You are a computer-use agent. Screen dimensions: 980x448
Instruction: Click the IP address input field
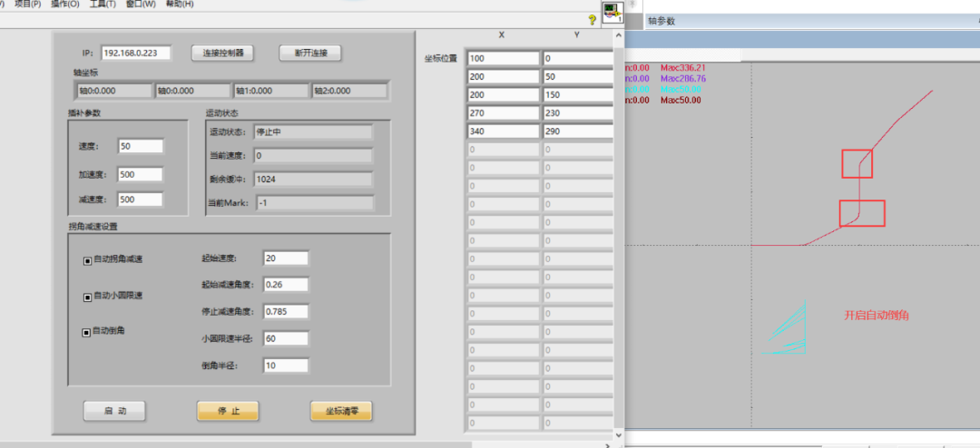(135, 54)
